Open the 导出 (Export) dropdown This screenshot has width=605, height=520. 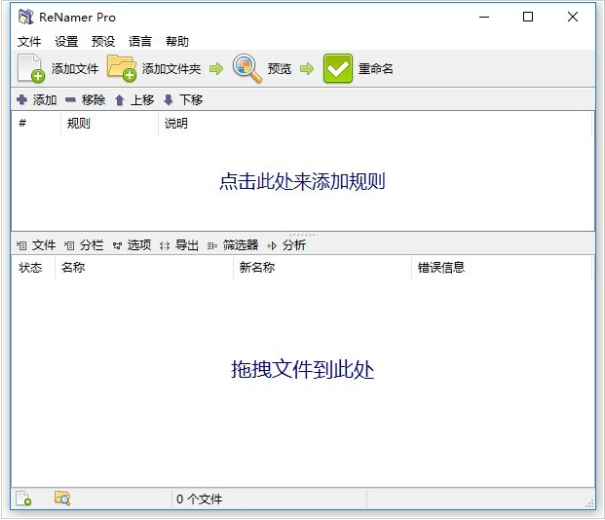(179, 245)
